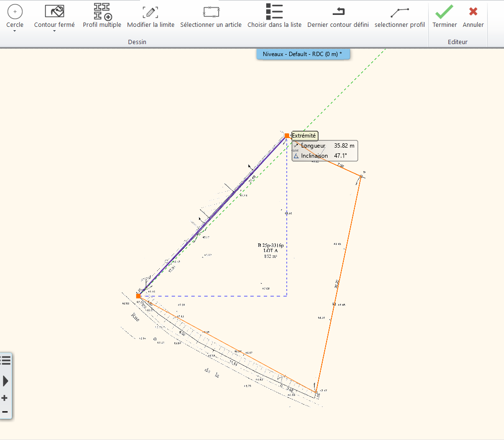504x440 pixels.
Task: Click the Longueur 35.82 m value
Action: [344, 146]
